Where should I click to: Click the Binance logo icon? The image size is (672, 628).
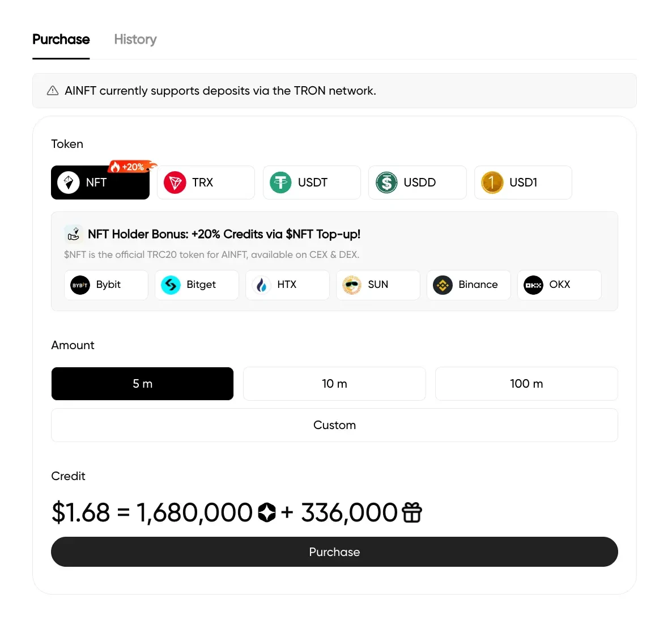[x=443, y=285]
